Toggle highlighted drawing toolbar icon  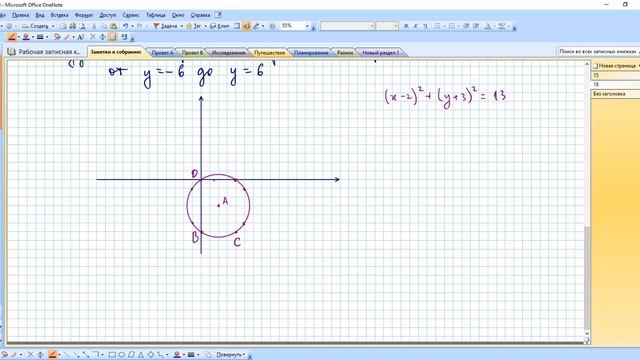247,26
